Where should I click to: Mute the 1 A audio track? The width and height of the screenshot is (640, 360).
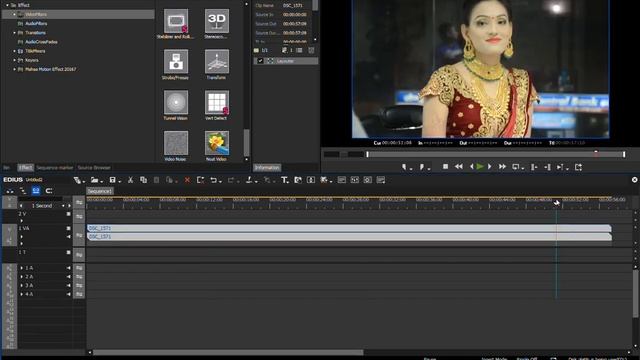(x=69, y=268)
